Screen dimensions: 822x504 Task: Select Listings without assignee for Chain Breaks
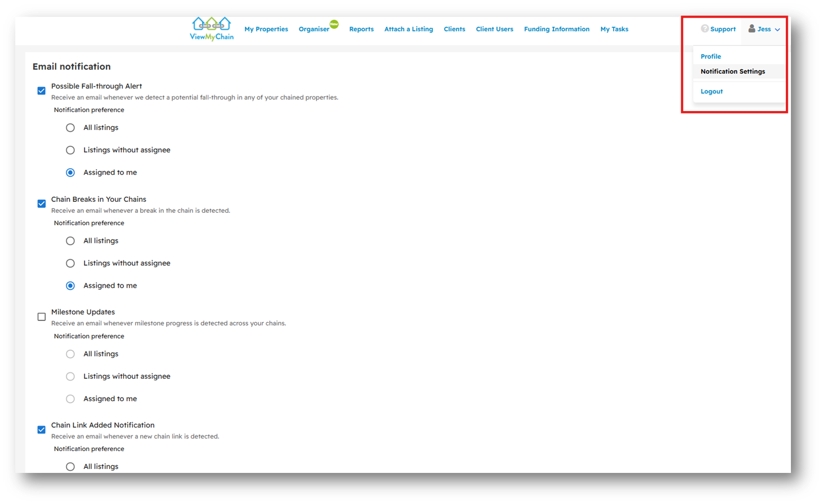click(x=70, y=263)
